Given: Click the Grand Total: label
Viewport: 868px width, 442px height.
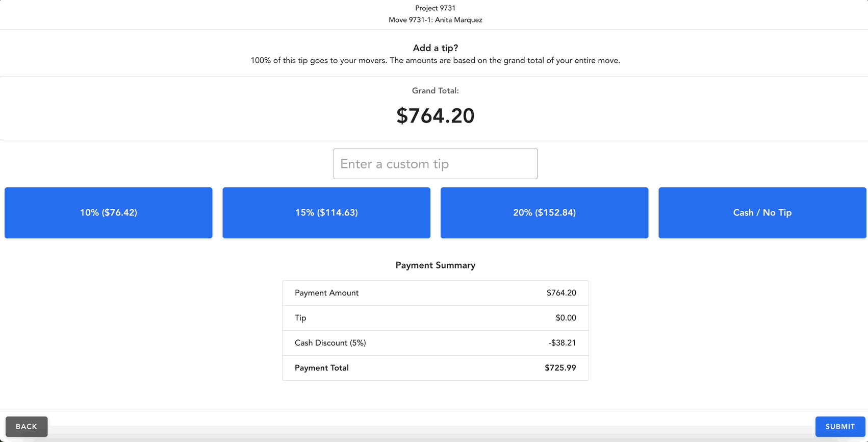Looking at the screenshot, I should coord(435,90).
